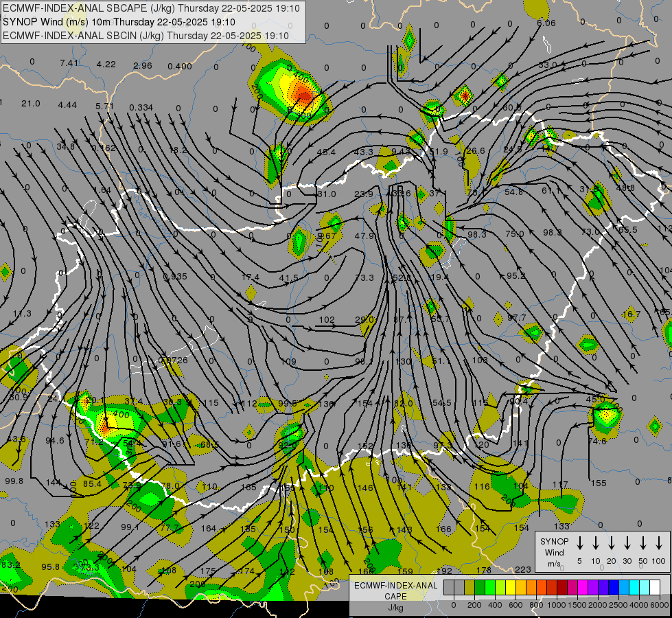Click the dark red CAPE legend swatch
Viewport: 672px width, 618px height.
tap(562, 587)
